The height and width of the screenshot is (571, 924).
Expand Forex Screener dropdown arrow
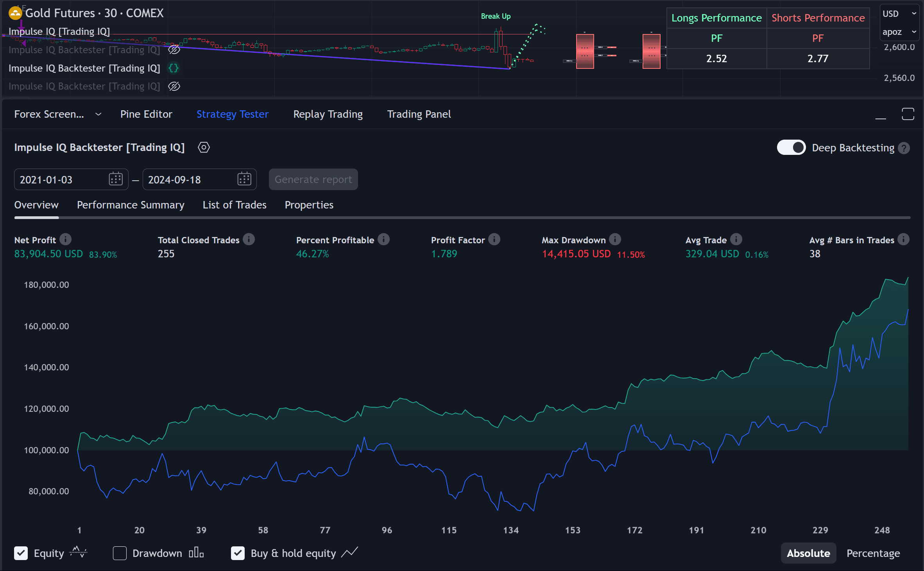coord(98,114)
